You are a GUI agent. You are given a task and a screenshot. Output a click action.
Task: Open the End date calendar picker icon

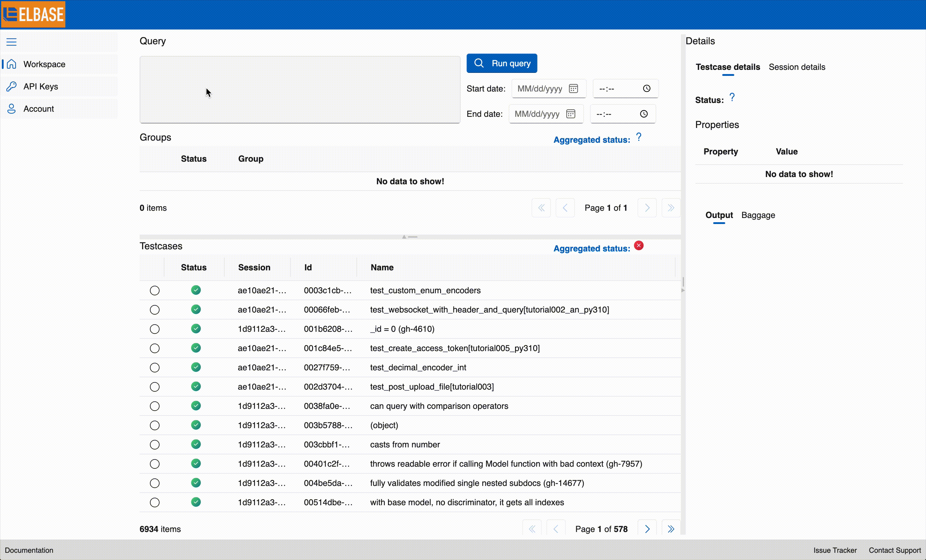pyautogui.click(x=570, y=114)
